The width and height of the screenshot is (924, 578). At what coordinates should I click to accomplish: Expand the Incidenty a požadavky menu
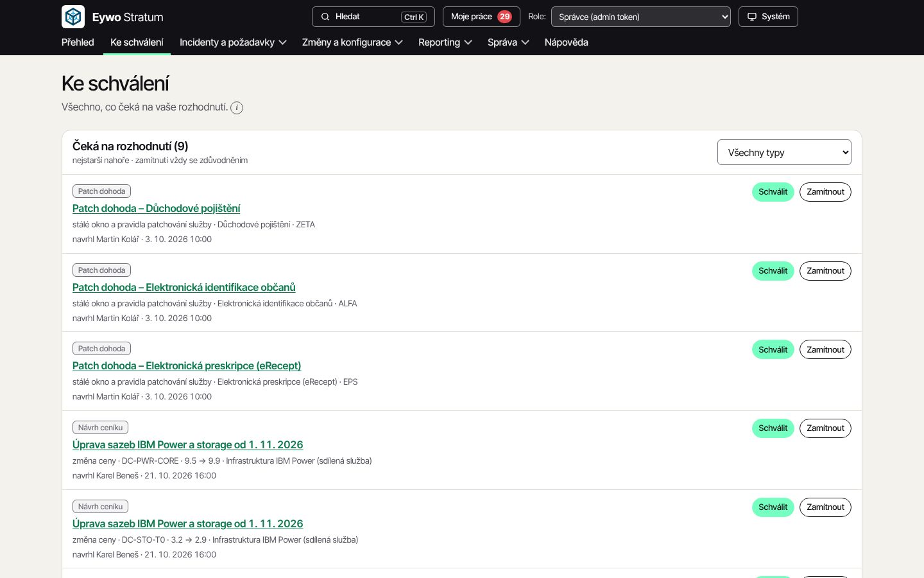pos(233,42)
